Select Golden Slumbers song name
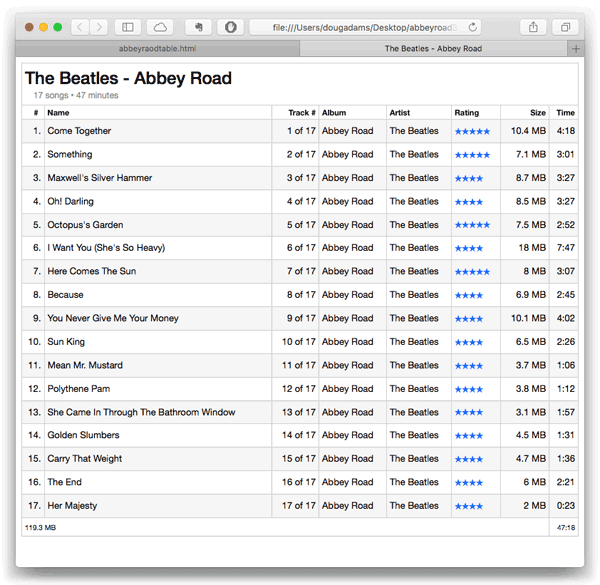Screen dimensions: 600x585 click(x=83, y=435)
